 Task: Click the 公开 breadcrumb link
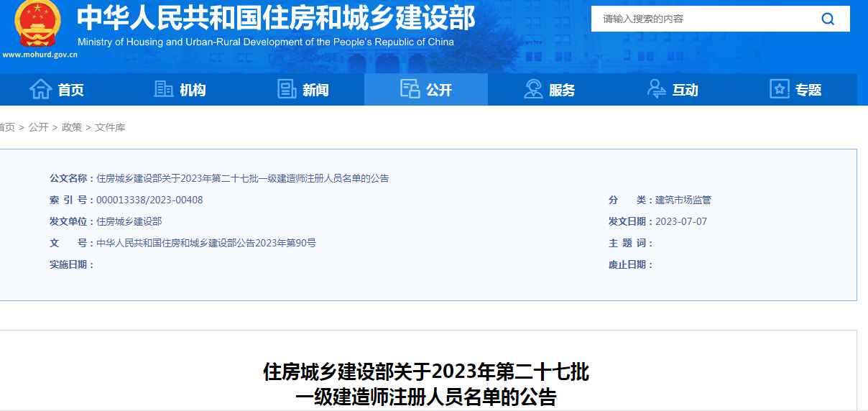[39, 127]
